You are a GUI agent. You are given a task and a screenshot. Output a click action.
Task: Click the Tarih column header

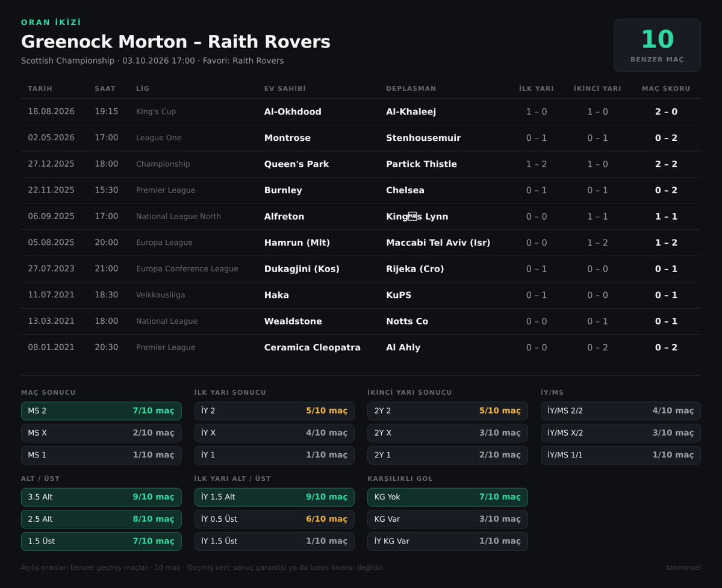tap(40, 88)
